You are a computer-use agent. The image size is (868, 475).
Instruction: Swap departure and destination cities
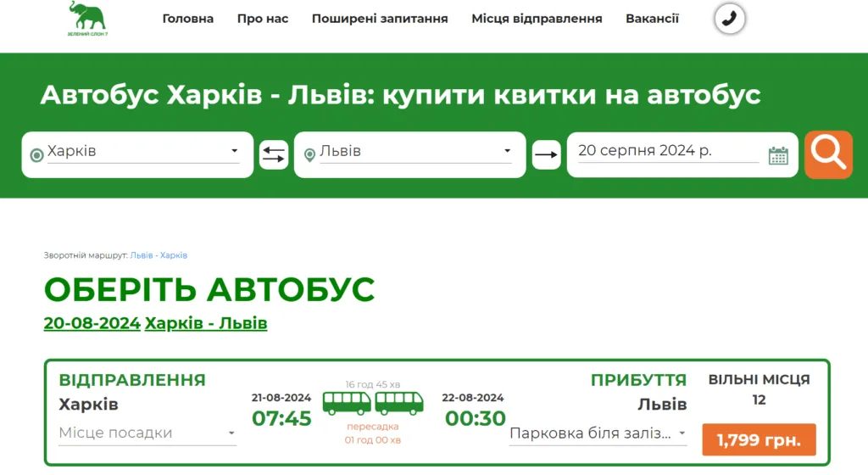coord(274,154)
